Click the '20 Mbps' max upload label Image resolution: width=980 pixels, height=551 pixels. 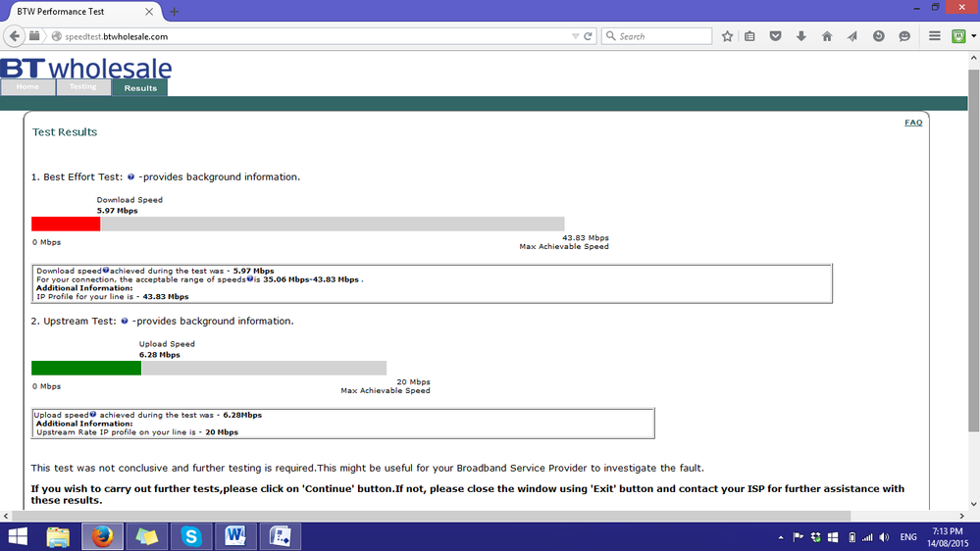click(x=413, y=382)
